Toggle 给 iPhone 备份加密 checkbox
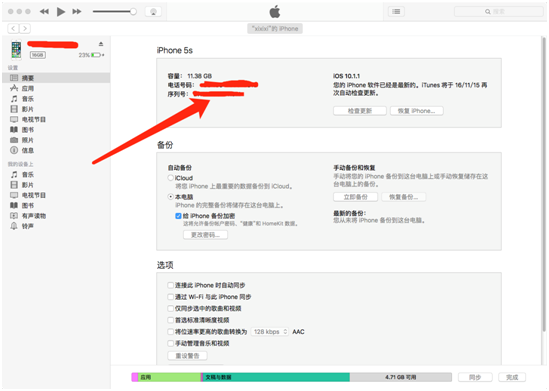 pos(178,216)
